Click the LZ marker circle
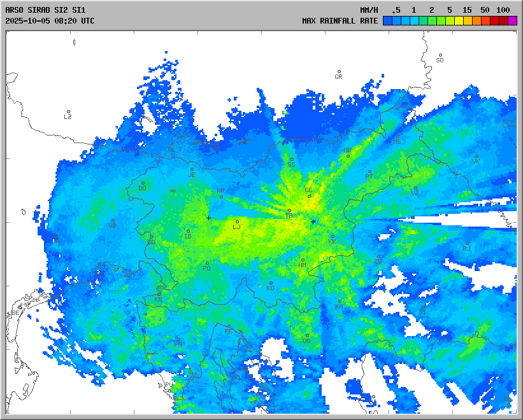This screenshot has height=420, width=523. tap(68, 112)
